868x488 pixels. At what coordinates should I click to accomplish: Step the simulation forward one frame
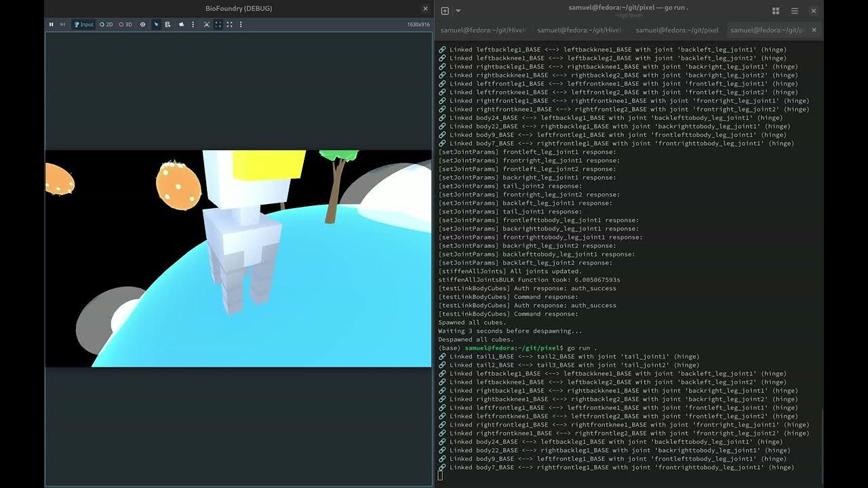click(63, 24)
